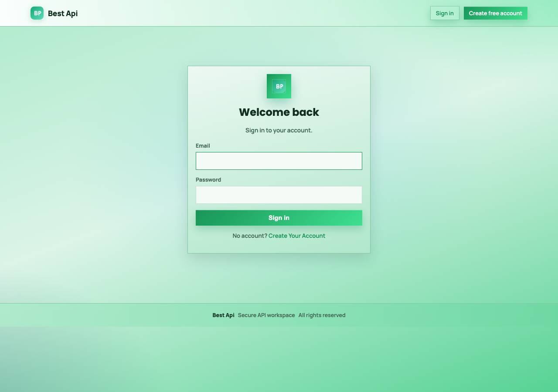Click the BP logo icon in header

tap(37, 13)
